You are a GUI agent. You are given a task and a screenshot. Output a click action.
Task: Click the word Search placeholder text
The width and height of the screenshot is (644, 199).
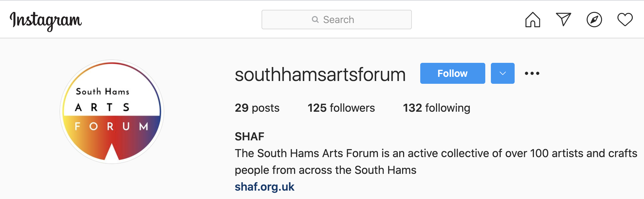click(x=338, y=20)
